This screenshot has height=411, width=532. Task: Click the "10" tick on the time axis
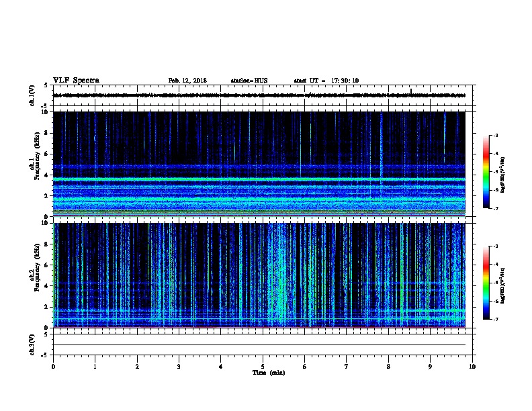click(x=472, y=367)
